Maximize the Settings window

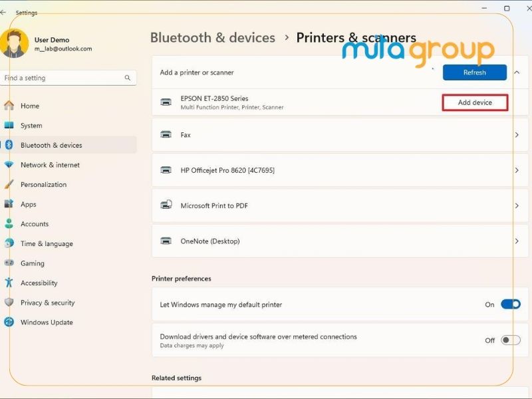coord(507,8)
